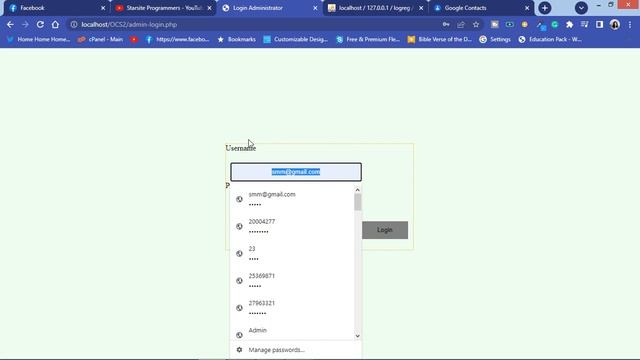Open Customizable Design bookmark
This screenshot has height=360, width=640.
tap(296, 40)
